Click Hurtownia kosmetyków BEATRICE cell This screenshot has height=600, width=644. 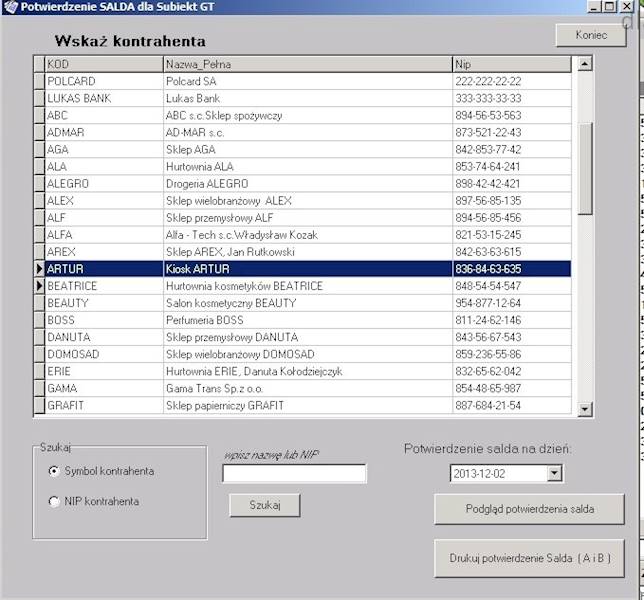(308, 286)
